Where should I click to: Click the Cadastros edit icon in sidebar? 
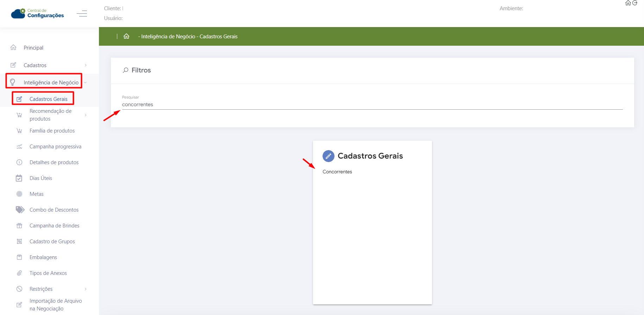coord(13,65)
